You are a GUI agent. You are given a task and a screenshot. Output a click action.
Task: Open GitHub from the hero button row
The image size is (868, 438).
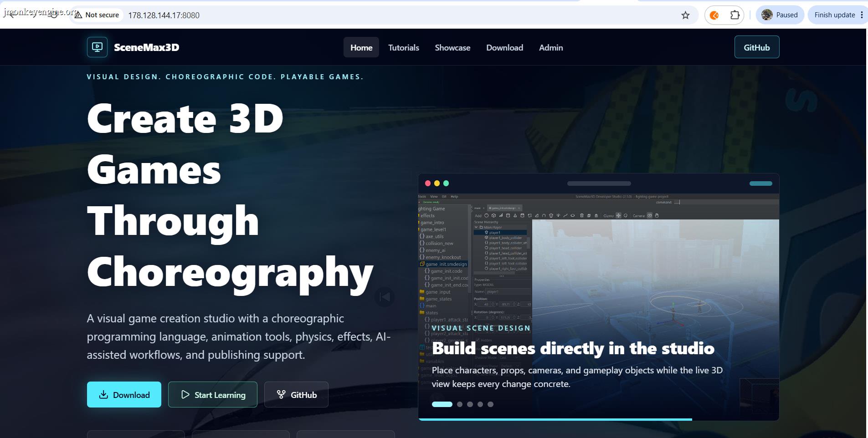(x=296, y=394)
